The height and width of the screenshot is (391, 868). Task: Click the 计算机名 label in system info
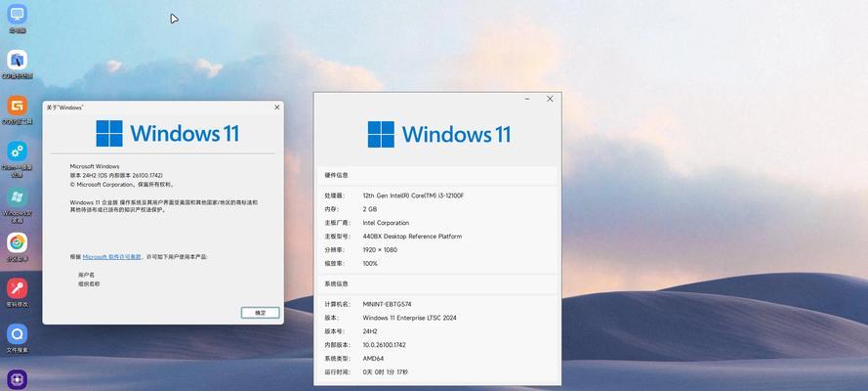pos(337,304)
